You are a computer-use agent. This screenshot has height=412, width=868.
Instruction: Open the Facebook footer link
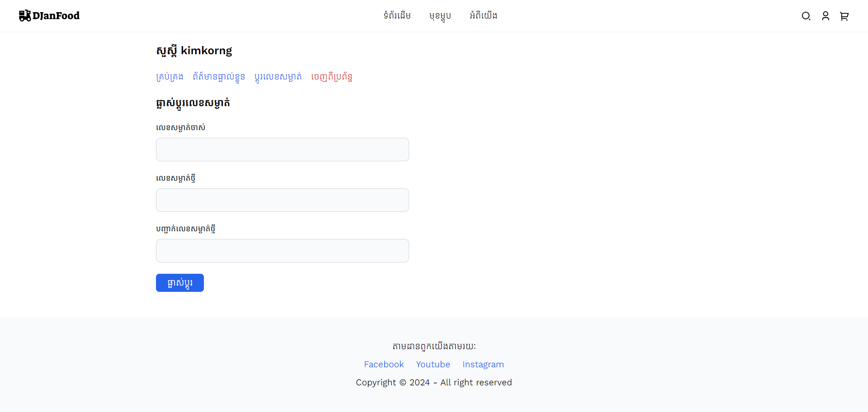(x=383, y=365)
